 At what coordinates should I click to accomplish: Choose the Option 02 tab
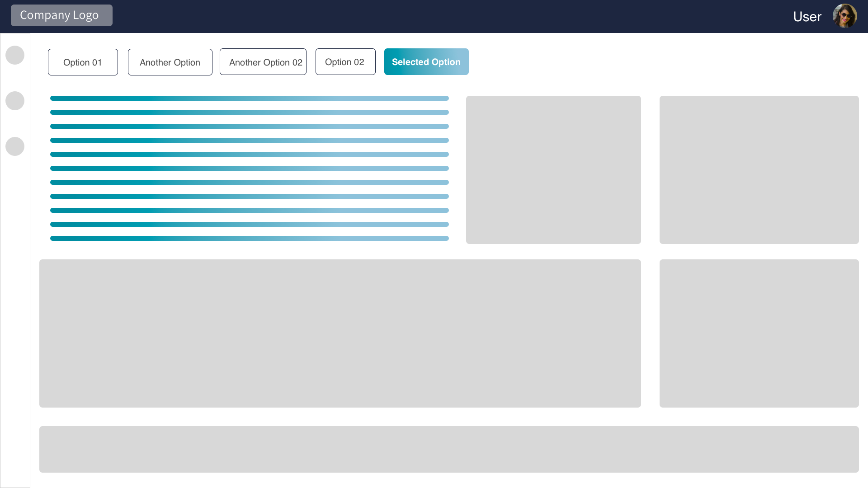(345, 62)
